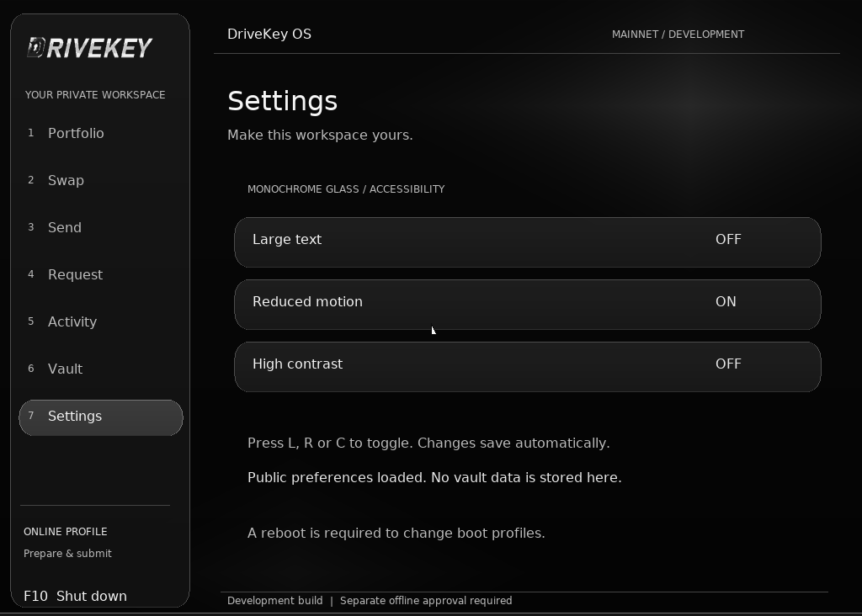The width and height of the screenshot is (862, 616).
Task: Click MONOCHROME GLASS / ACCESSIBILITY section label
Action: 346,189
